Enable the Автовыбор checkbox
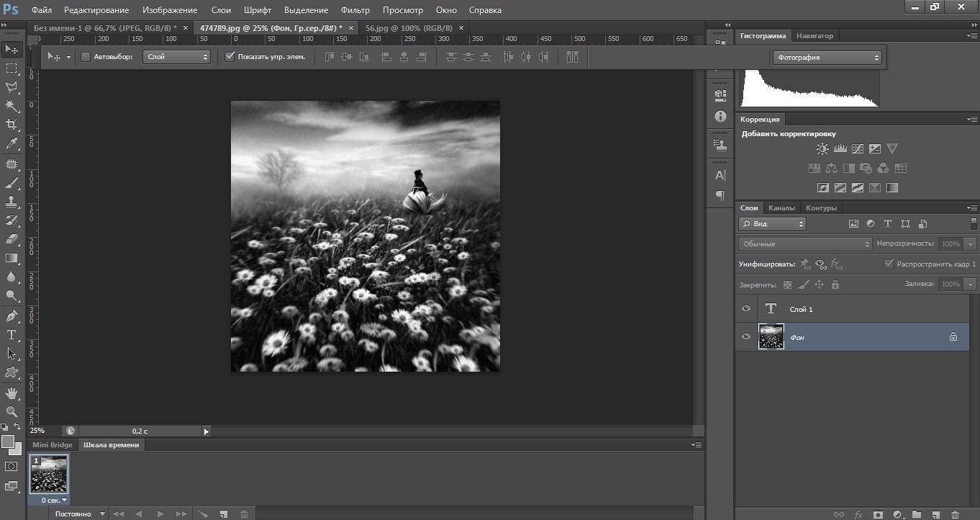This screenshot has height=520, width=980. point(86,57)
